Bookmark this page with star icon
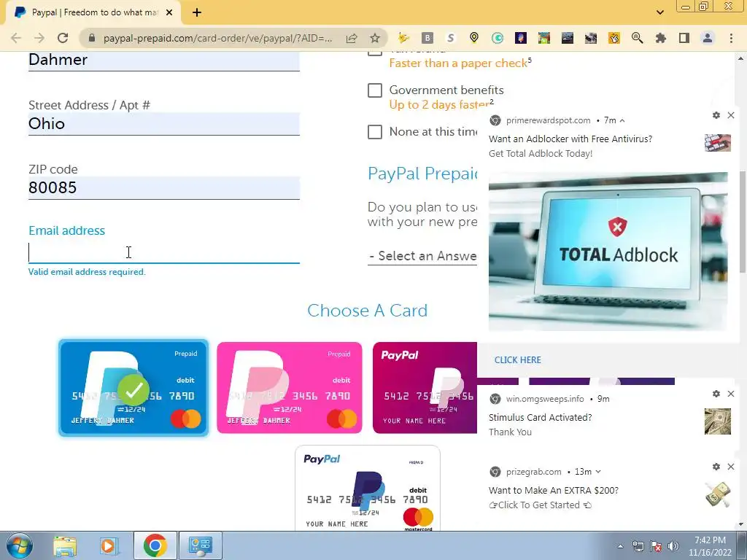Screen dimensions: 747x560 pyautogui.click(x=375, y=38)
